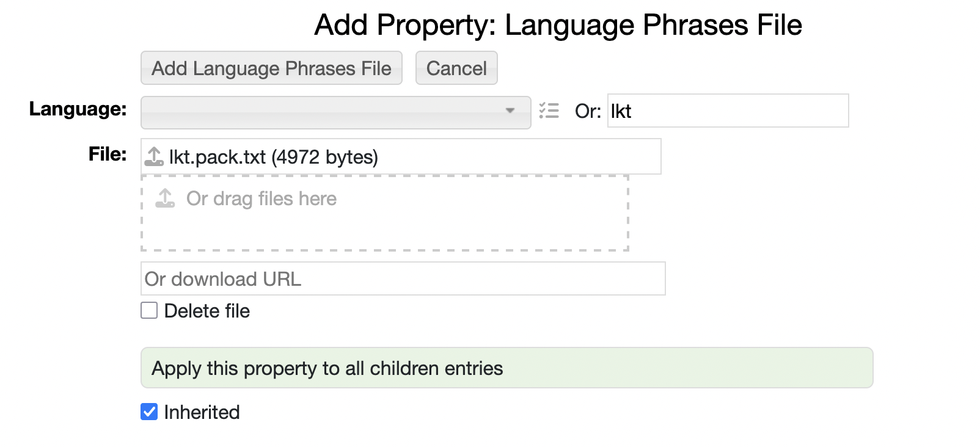Click the 'Language:' field label

[78, 109]
